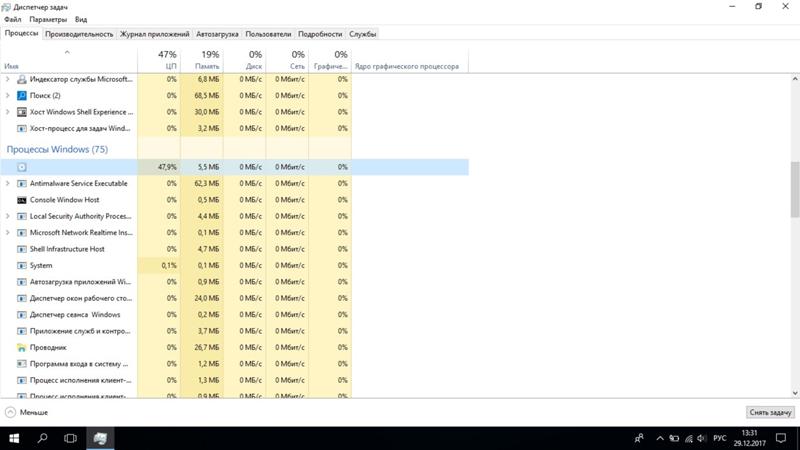Click the Shell Infrastructure Host icon
Viewport: 800px width, 450px height.
pyautogui.click(x=21, y=249)
